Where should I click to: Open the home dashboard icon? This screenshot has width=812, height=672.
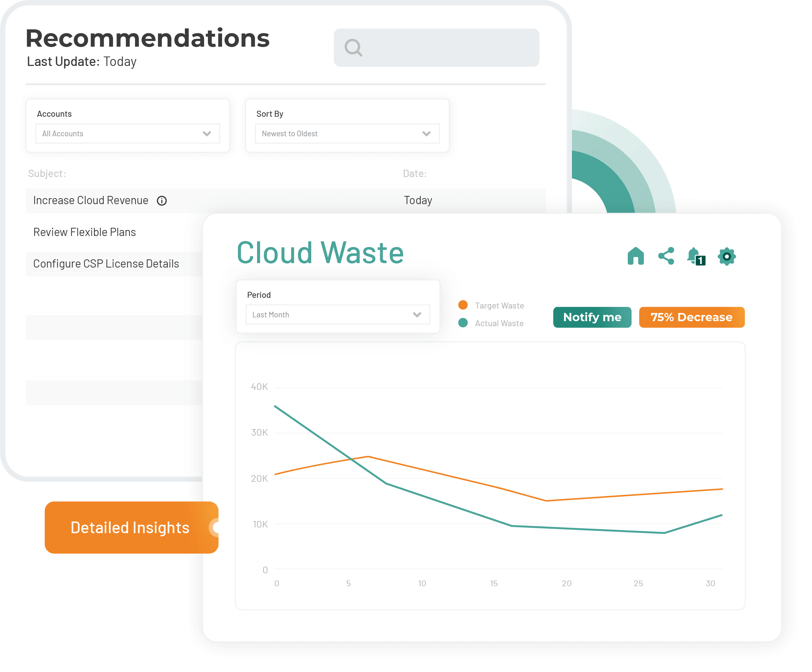click(636, 256)
